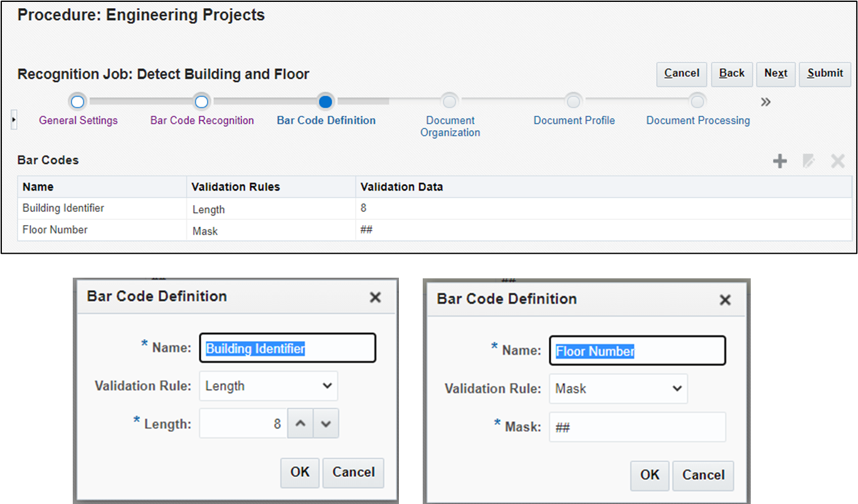Open the Validation Rule dropdown showing Mask

coord(618,389)
